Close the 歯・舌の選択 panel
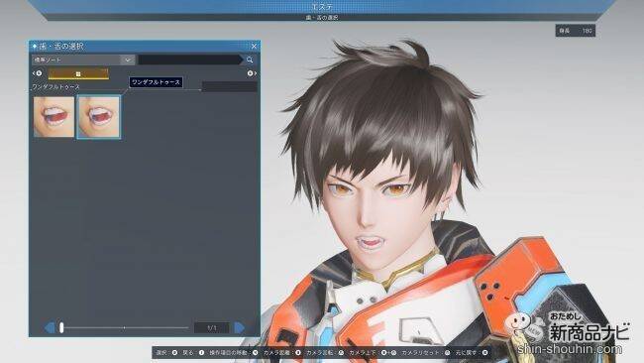The height and width of the screenshot is (363, 644). (254, 47)
